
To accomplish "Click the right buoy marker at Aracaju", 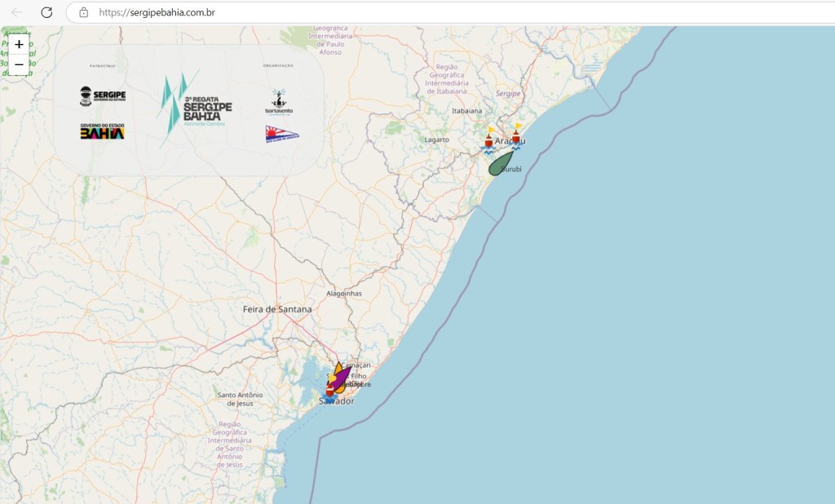I will tap(516, 137).
